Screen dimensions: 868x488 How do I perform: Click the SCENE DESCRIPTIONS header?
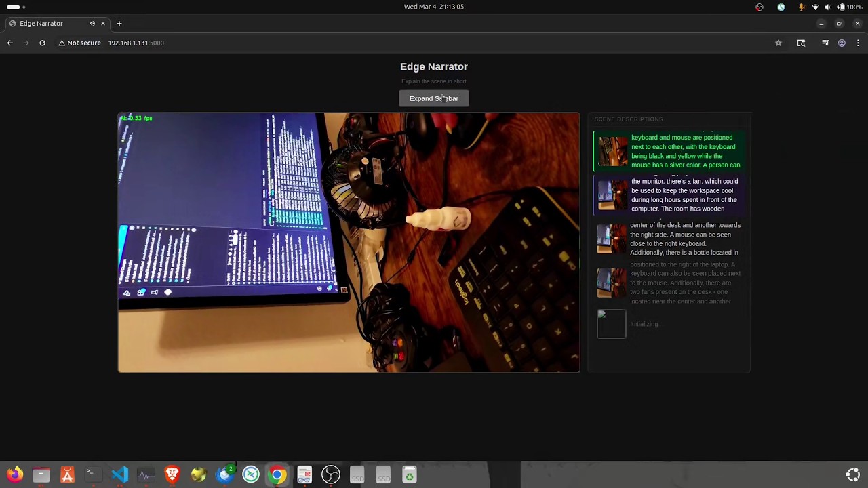(x=629, y=119)
